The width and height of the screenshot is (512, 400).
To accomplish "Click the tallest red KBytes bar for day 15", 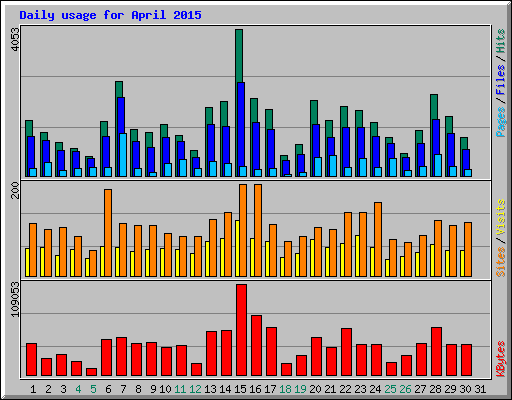I will 242,330.
